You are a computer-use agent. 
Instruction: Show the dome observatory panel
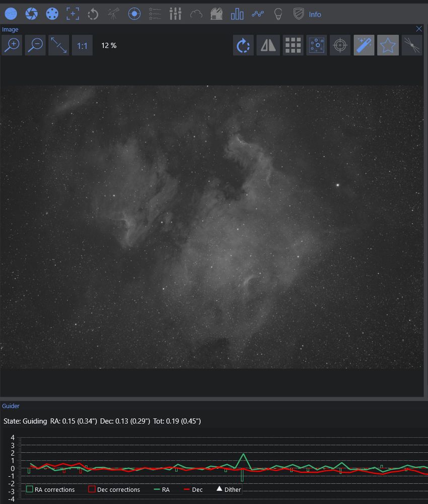pyautogui.click(x=217, y=14)
